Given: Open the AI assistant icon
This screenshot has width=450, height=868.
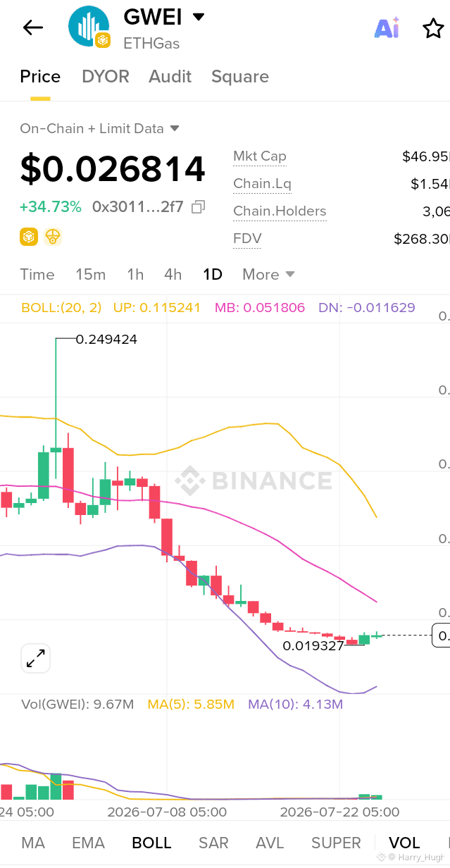Looking at the screenshot, I should point(387,27).
